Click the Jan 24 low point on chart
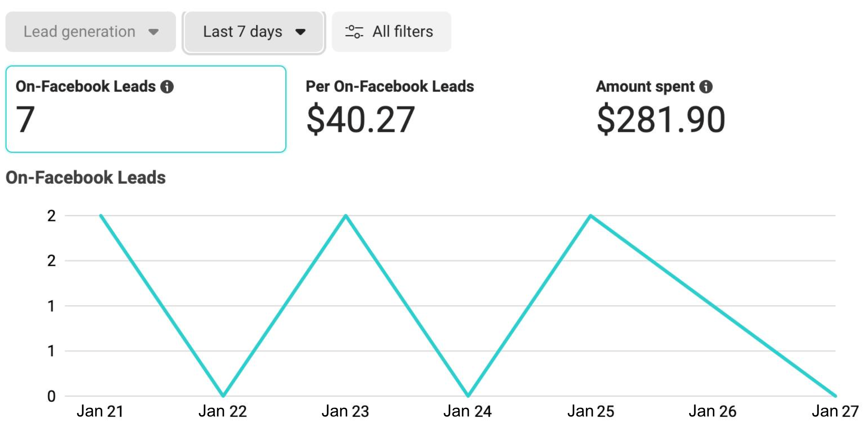868x431 pixels. point(468,396)
